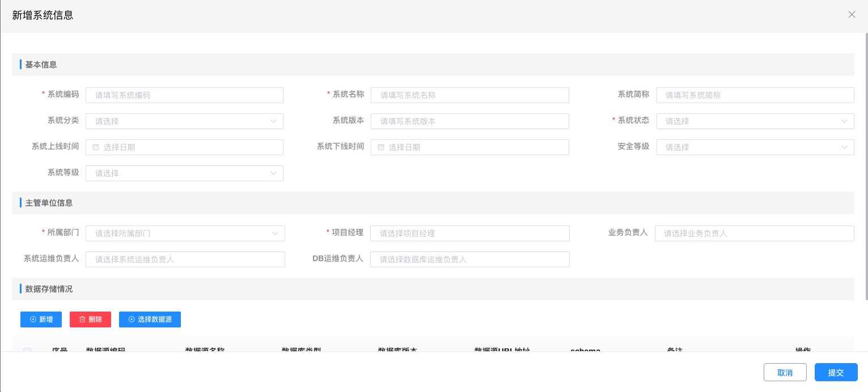Close the 新增系统信息 dialog

tap(852, 15)
